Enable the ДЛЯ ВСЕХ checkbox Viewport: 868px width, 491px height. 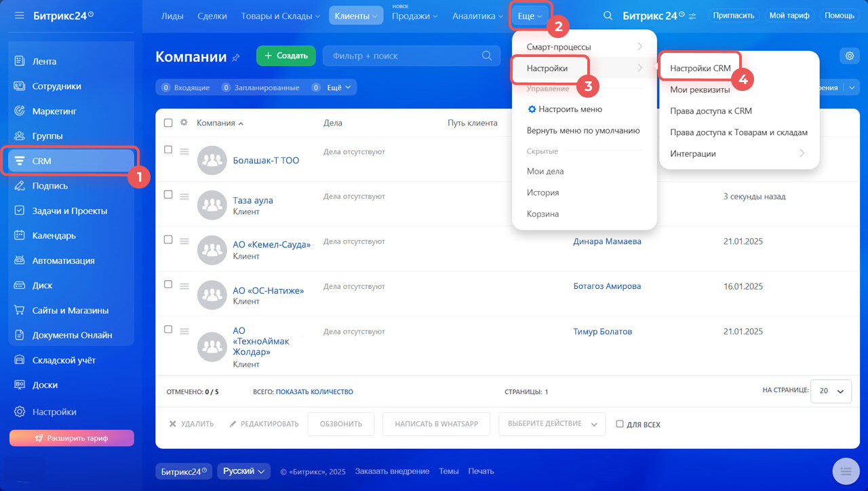coord(620,424)
